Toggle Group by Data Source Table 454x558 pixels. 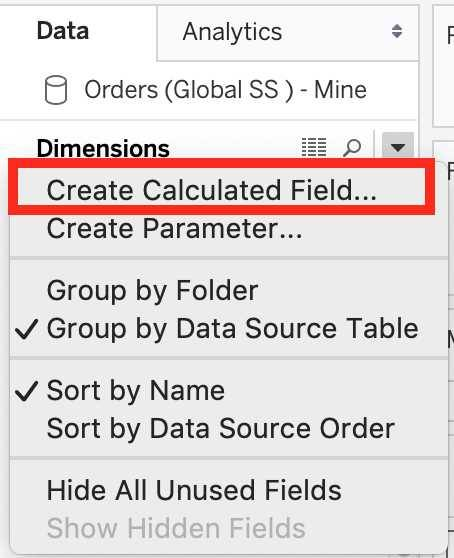pyautogui.click(x=232, y=329)
